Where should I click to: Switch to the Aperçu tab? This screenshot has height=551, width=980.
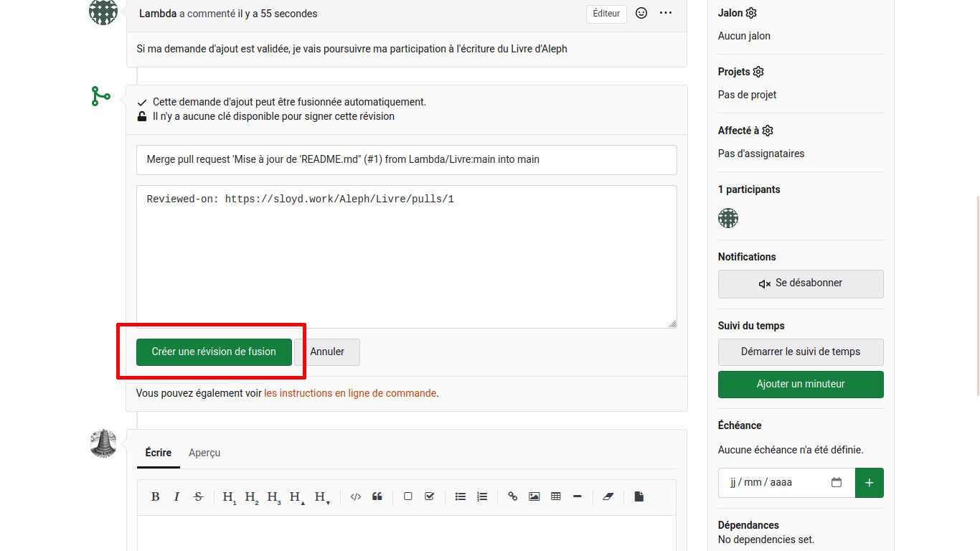coord(204,453)
